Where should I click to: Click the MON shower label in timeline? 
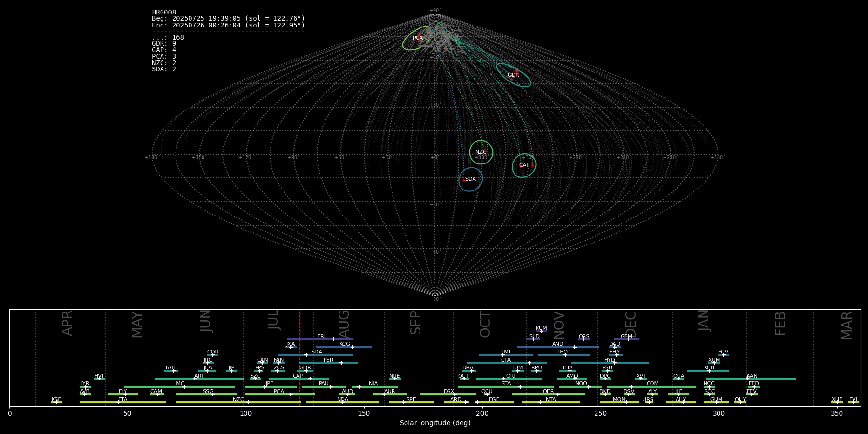point(619,400)
